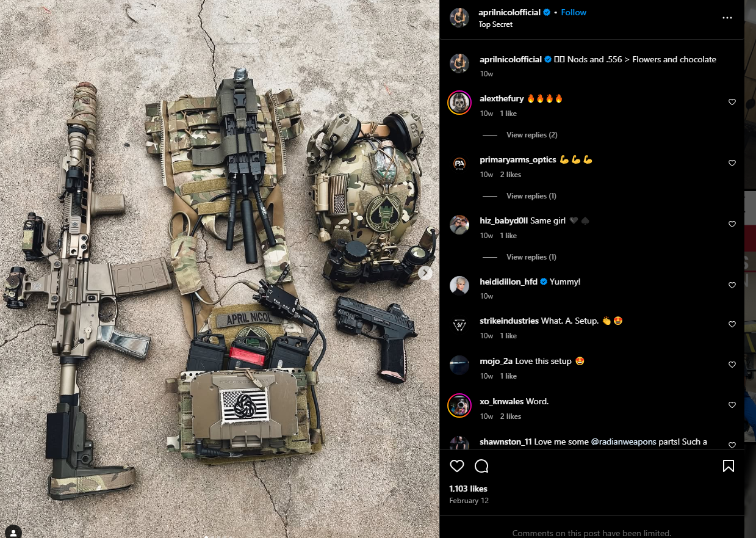Open the mojo_2a commenter profile
Screen dimensions: 756x538
click(x=495, y=361)
